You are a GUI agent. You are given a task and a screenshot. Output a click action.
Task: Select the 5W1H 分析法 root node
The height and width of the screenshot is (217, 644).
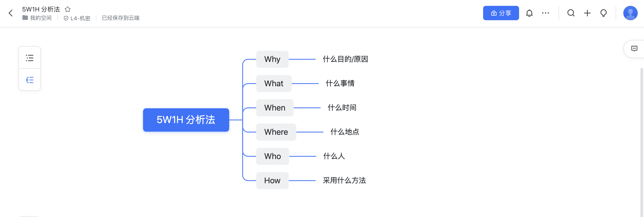186,120
